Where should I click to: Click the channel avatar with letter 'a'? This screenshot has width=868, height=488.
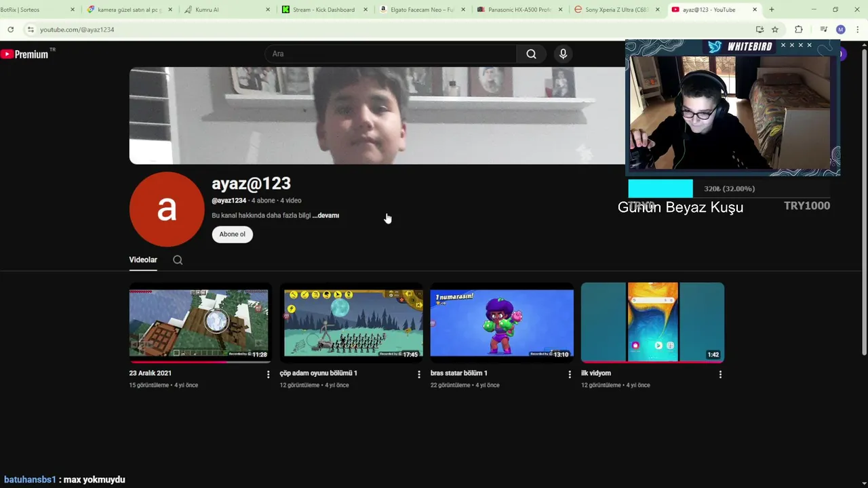tap(166, 209)
